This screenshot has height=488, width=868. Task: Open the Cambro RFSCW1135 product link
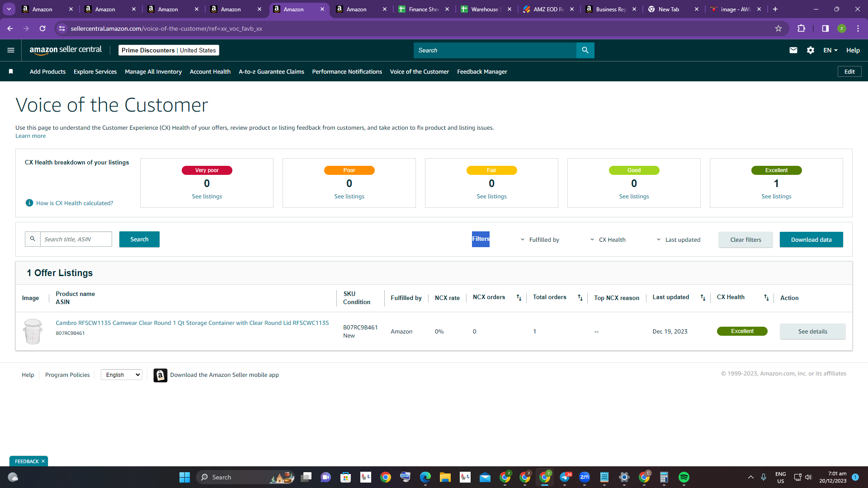(x=192, y=323)
